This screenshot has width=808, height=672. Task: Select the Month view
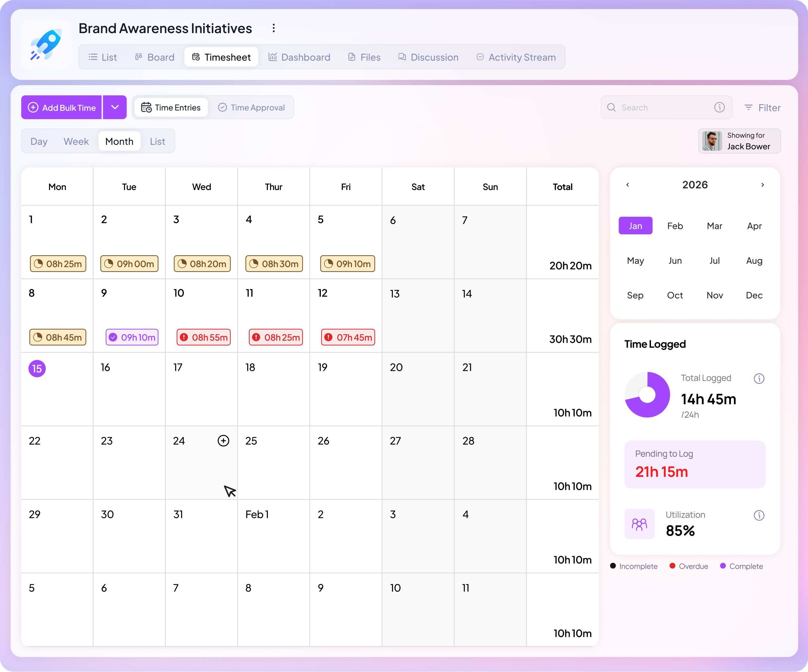point(119,142)
